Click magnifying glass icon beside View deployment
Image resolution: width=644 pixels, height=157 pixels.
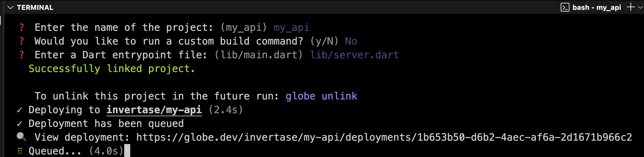click(x=21, y=137)
